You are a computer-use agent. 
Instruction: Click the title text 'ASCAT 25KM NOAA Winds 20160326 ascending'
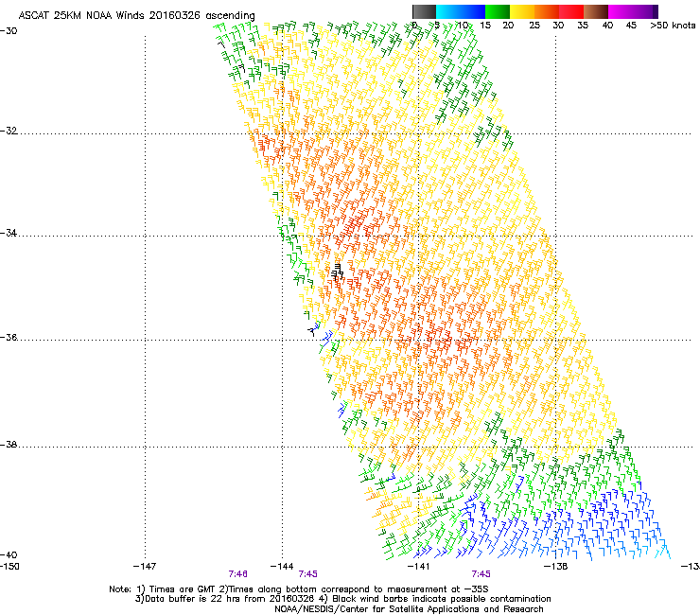[136, 15]
